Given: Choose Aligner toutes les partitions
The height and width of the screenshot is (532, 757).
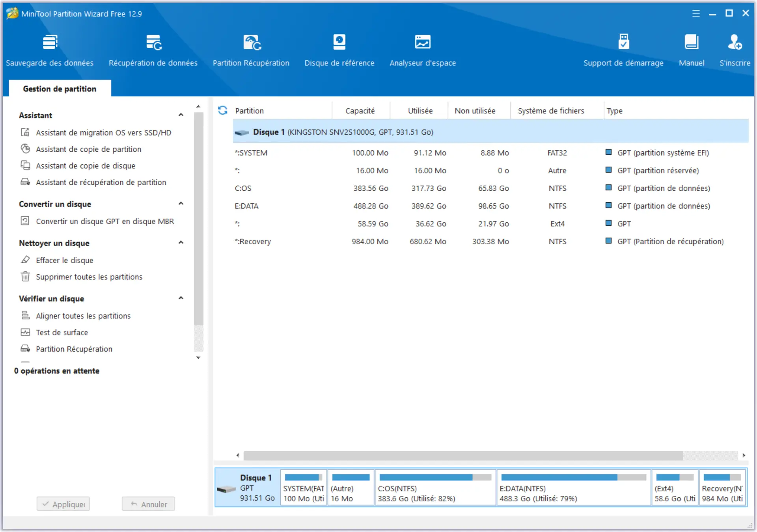Looking at the screenshot, I should (83, 316).
